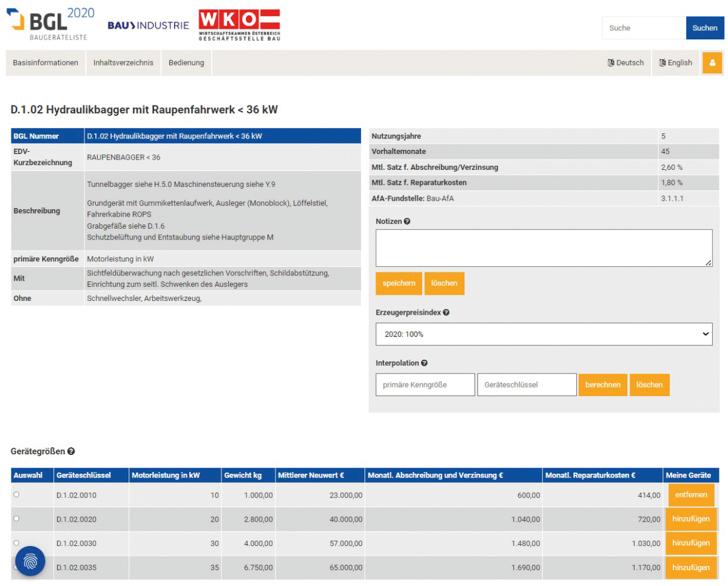The image size is (728, 586).
Task: Open the Inhaltsverzeichnis menu
Action: (x=123, y=62)
